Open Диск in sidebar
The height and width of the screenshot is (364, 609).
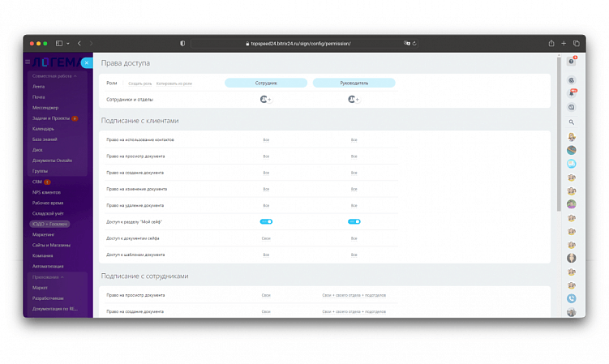(37, 150)
